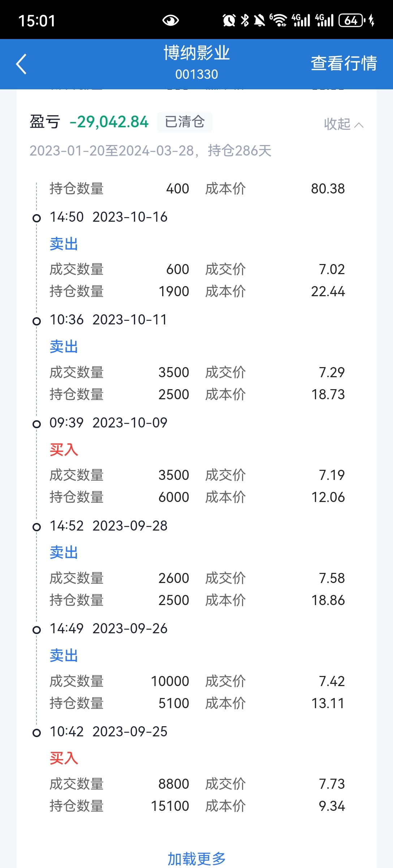Collapse details with 收起 chevron
The height and width of the screenshot is (868, 393).
(344, 124)
